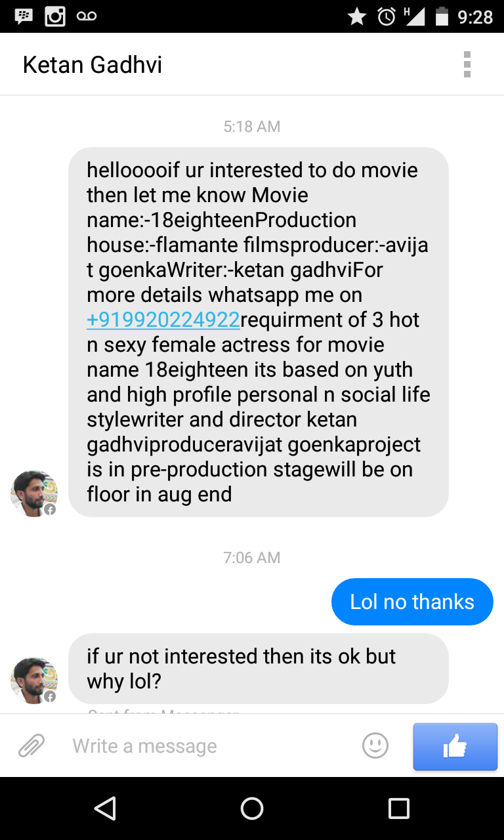Screen dimensions: 504x840
Task: Tap the blue 'Lol no thanks' bubble
Action: tap(412, 602)
